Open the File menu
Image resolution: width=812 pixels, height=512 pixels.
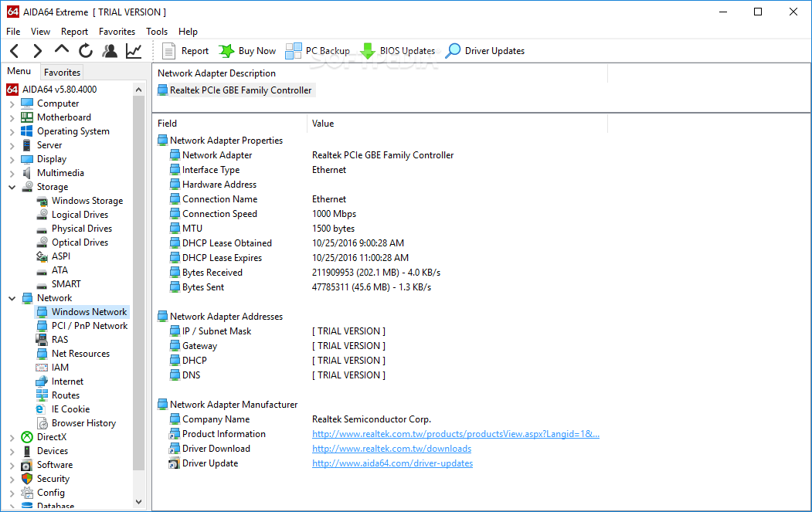[x=13, y=32]
